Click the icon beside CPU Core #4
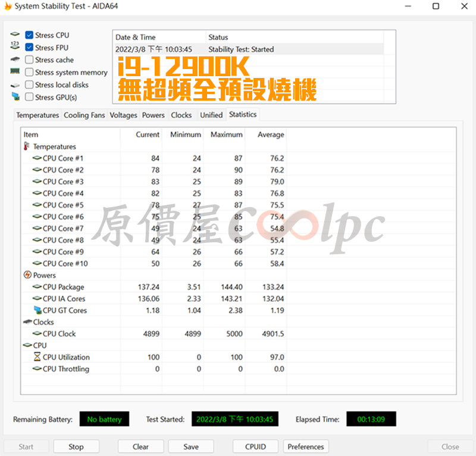 pyautogui.click(x=37, y=193)
